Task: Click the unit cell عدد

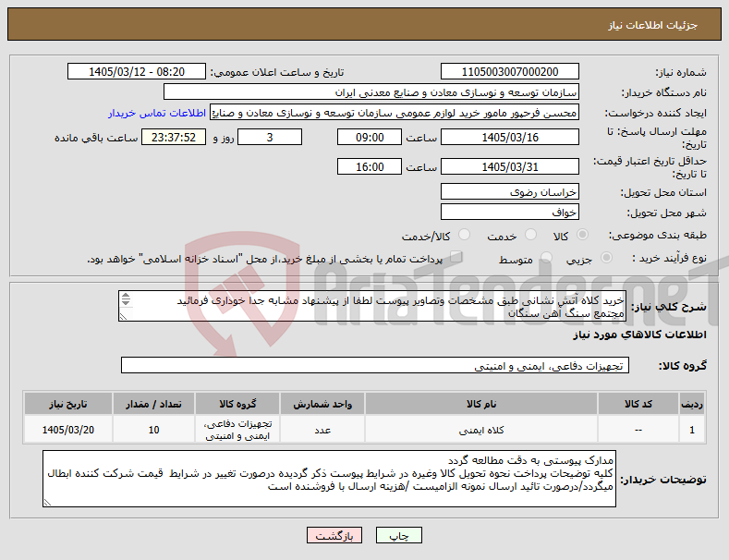Action: click(x=322, y=430)
